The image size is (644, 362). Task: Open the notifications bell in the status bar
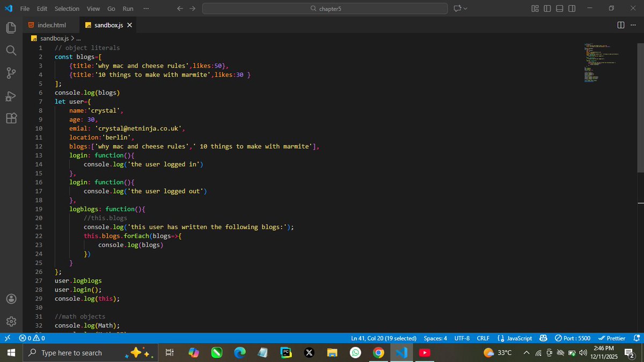pyautogui.click(x=636, y=338)
